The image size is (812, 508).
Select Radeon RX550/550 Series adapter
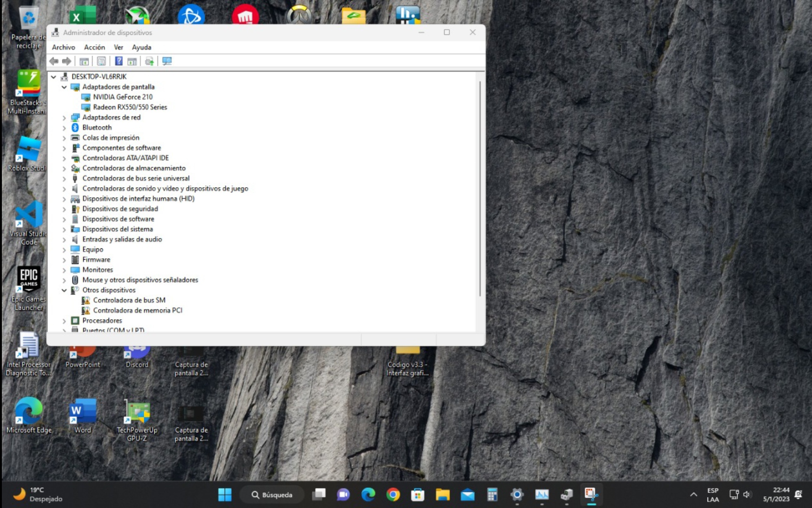[x=130, y=107]
